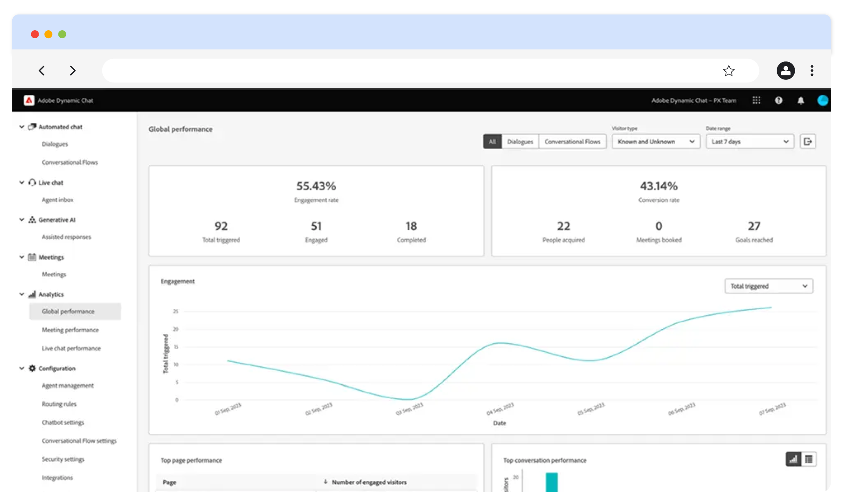
Task: Switch conversation performance to chart view
Action: [x=793, y=459]
